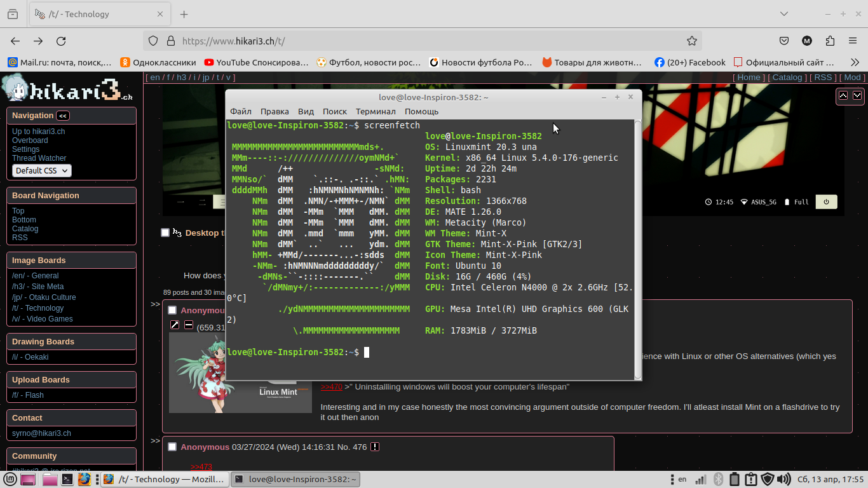868x488 pixels.
Task: Click the Save to Pocket icon
Action: click(784, 41)
